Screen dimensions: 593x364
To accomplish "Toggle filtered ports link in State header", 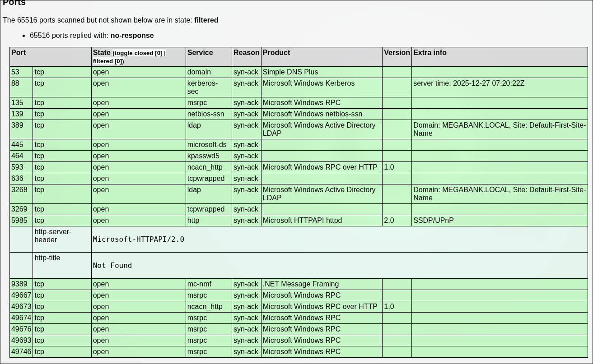I will (107, 61).
